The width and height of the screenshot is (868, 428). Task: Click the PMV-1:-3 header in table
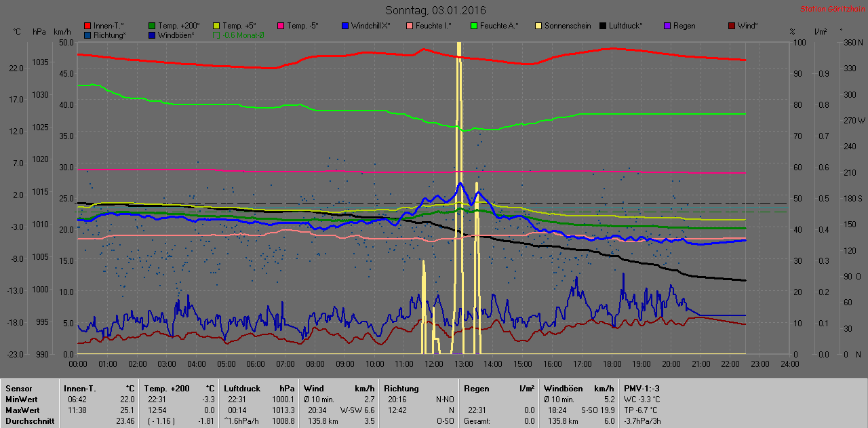pos(642,389)
